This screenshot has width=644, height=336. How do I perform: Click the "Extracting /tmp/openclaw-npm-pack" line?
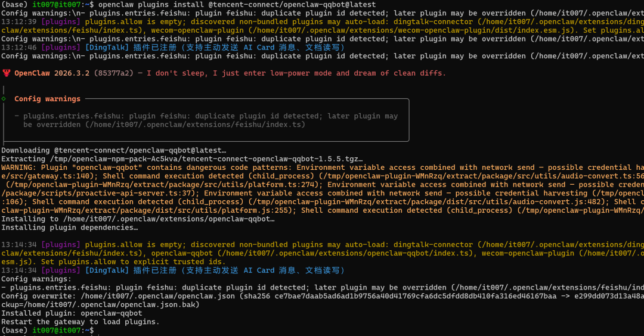pyautogui.click(x=182, y=159)
